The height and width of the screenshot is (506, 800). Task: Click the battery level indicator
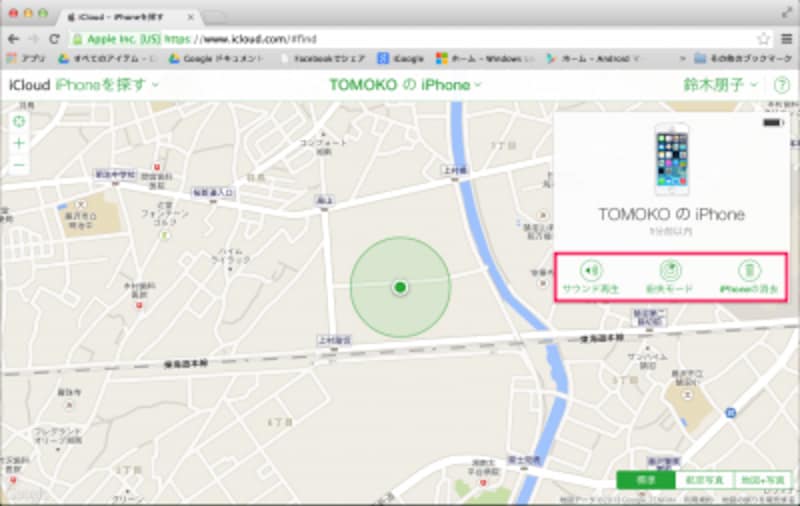[x=773, y=122]
